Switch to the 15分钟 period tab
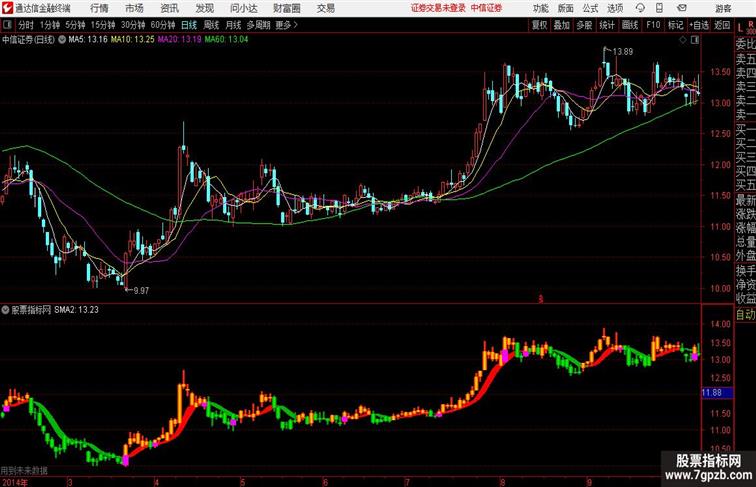 click(103, 25)
